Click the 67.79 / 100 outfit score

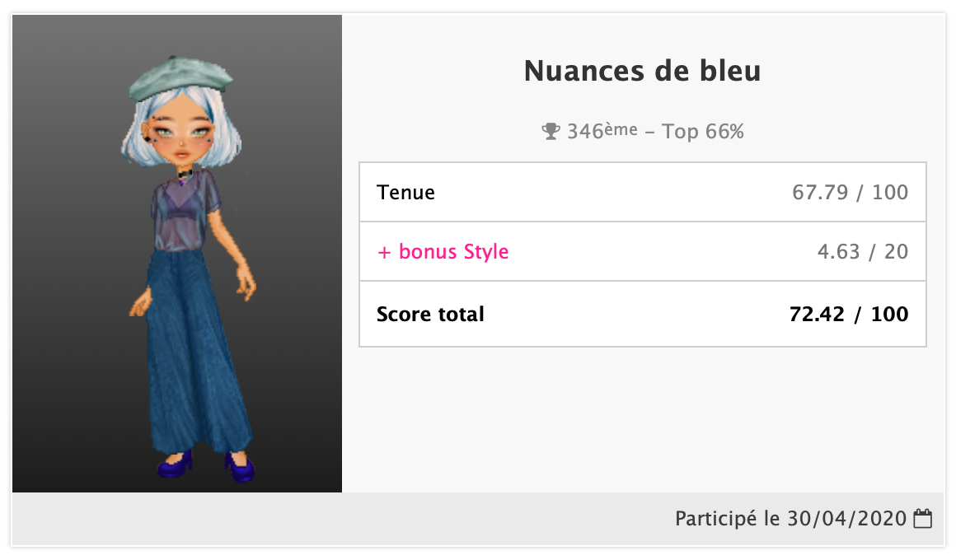click(850, 193)
